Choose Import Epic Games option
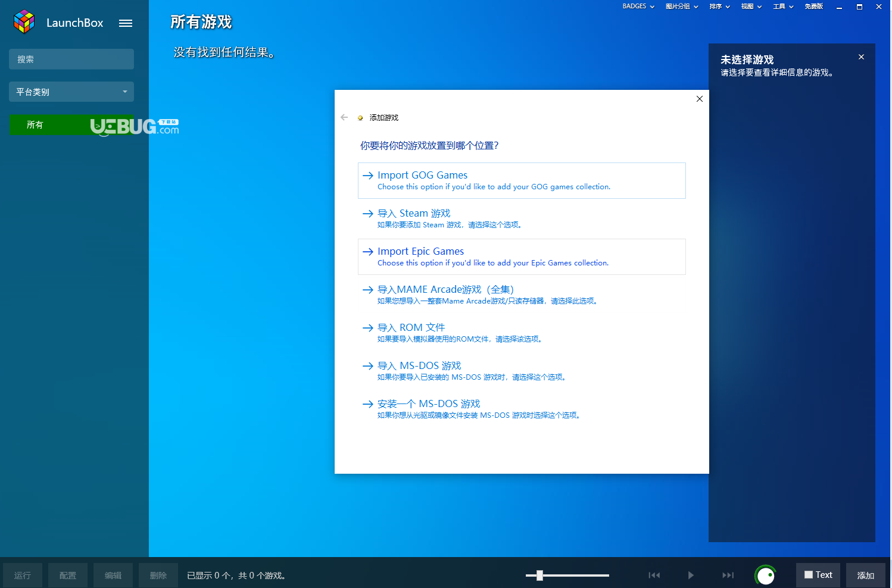 522,257
